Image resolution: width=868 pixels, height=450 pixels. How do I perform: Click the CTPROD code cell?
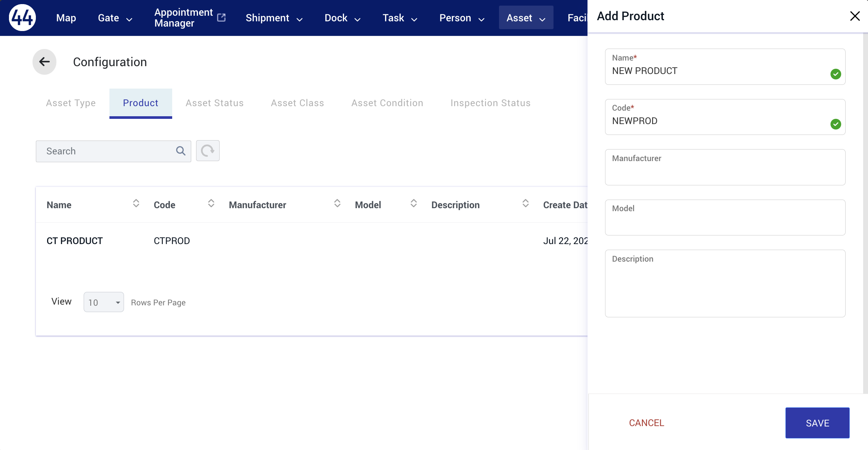click(172, 241)
